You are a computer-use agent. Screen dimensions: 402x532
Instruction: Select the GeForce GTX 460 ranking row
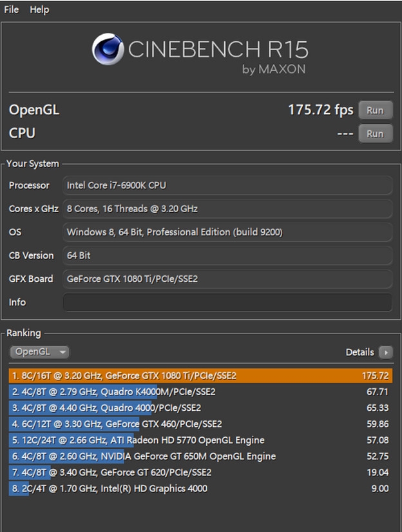[x=200, y=424]
